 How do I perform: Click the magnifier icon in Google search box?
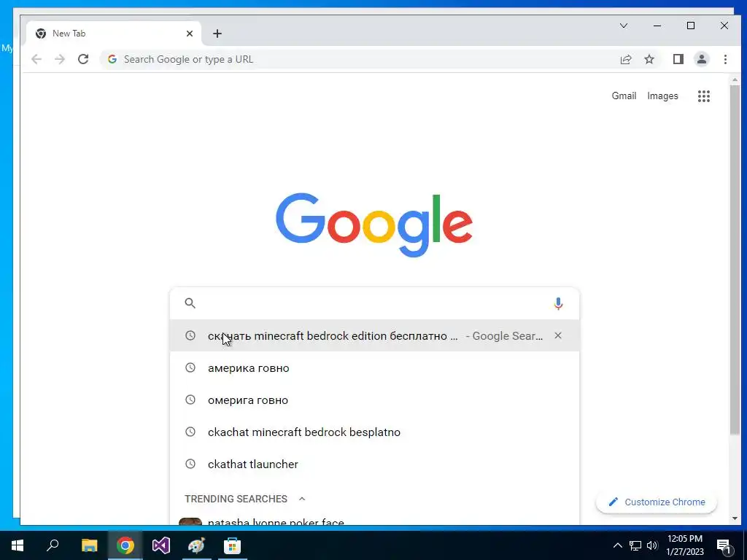coord(190,303)
